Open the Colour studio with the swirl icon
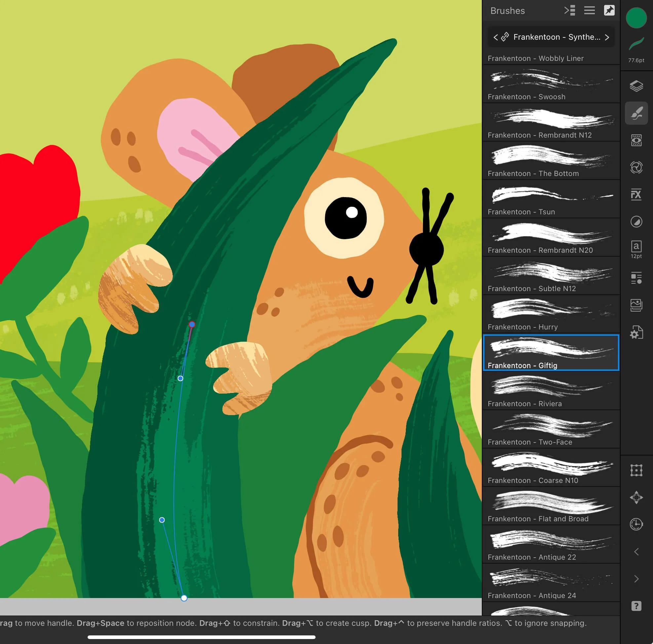The height and width of the screenshot is (644, 653). 637,167
